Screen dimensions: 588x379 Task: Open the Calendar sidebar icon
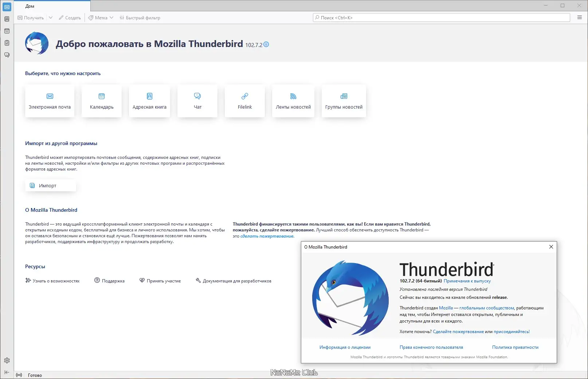(7, 31)
